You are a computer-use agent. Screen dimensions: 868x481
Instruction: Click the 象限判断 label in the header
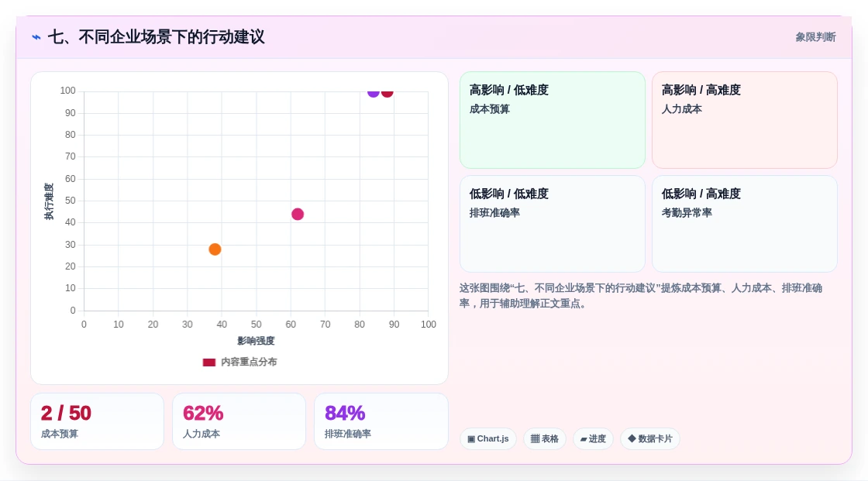click(815, 37)
